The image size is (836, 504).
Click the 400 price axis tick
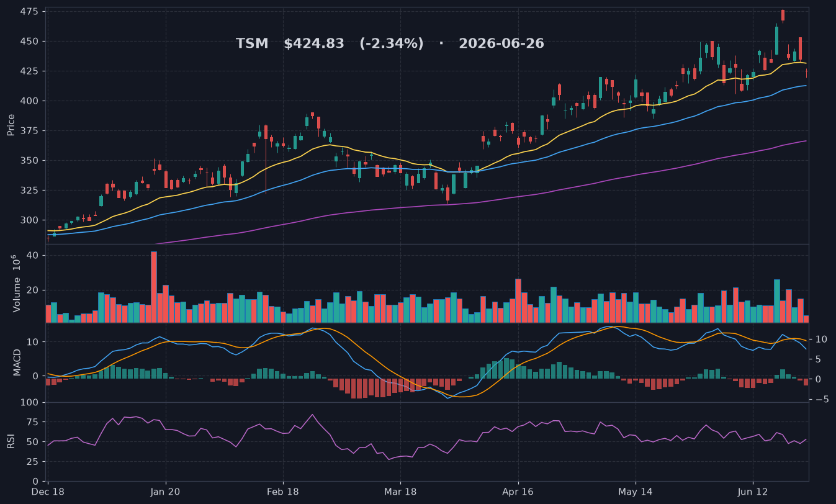coord(29,101)
